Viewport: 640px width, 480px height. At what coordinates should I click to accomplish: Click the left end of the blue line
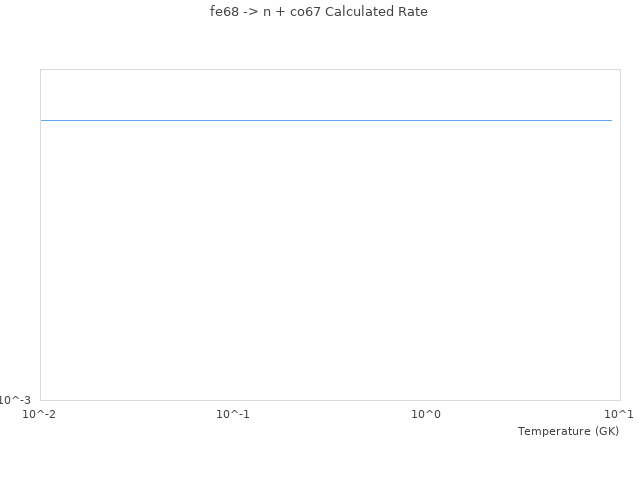pyautogui.click(x=43, y=120)
